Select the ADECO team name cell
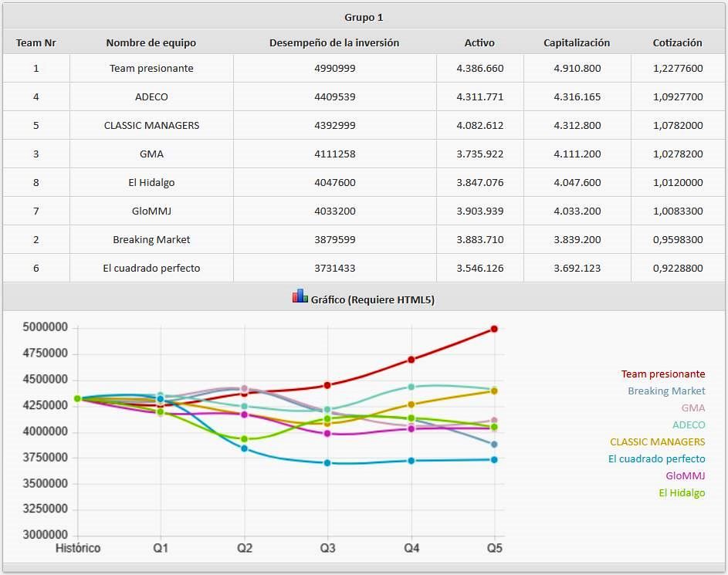The height and width of the screenshot is (575, 728). tap(151, 97)
